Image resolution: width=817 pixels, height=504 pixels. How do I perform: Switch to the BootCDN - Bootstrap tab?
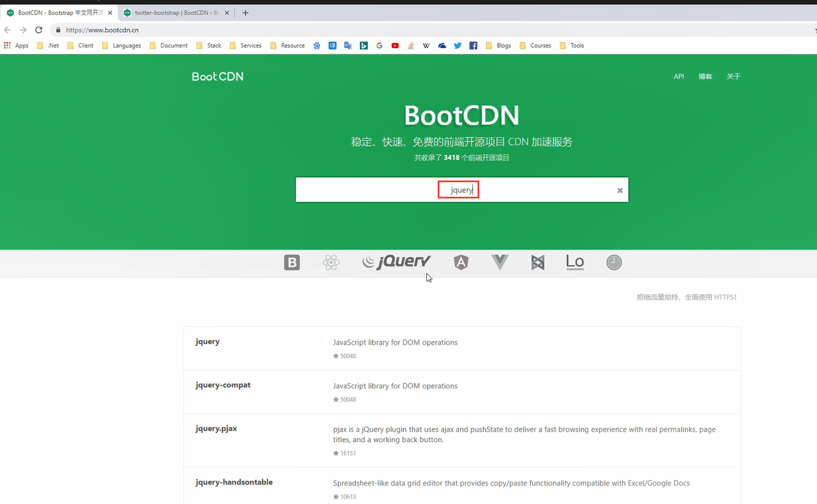click(x=59, y=12)
